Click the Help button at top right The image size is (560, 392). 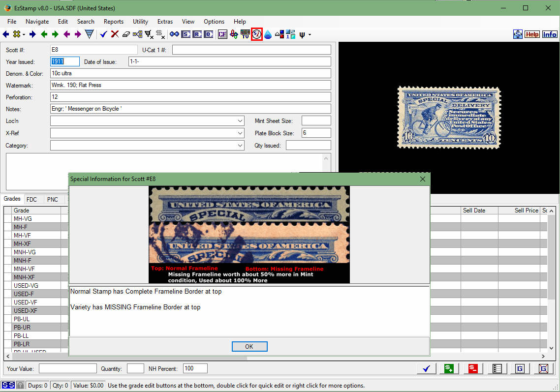532,34
